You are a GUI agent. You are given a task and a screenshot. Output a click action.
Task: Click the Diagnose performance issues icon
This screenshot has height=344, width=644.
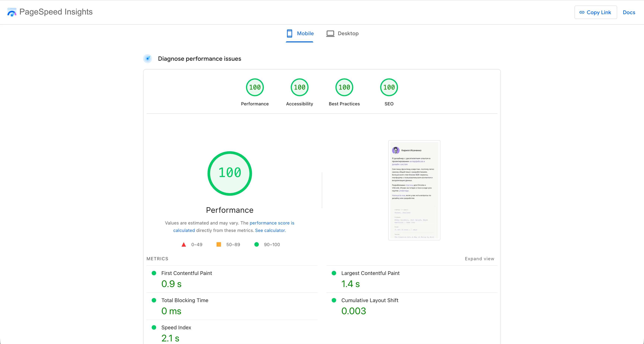148,59
